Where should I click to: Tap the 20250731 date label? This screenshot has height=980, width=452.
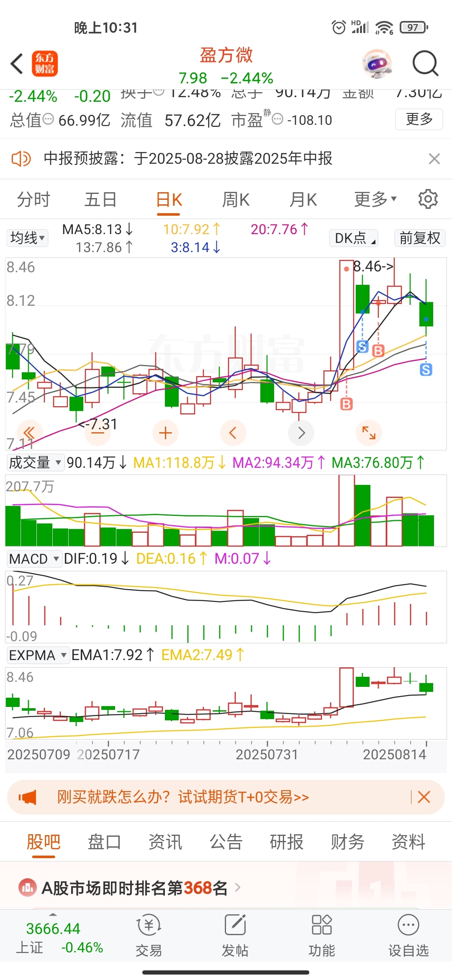coord(267,754)
